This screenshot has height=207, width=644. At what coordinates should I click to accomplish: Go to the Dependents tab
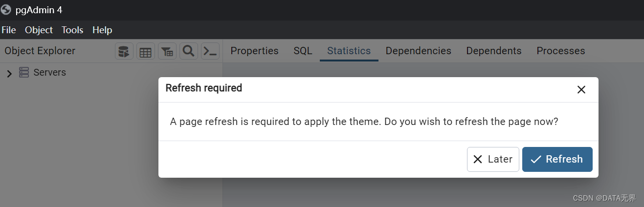493,51
